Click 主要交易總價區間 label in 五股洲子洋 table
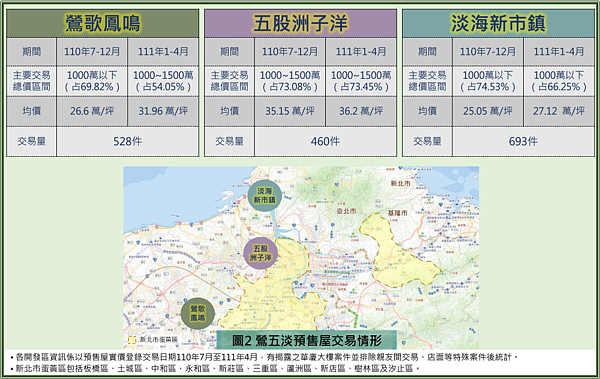This screenshot has height=379, width=600. tap(229, 81)
